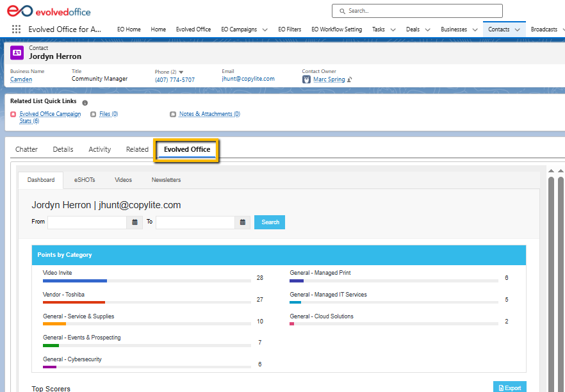Click the Evolved Office Campaign Stats icon
The width and height of the screenshot is (565, 392).
[13, 114]
